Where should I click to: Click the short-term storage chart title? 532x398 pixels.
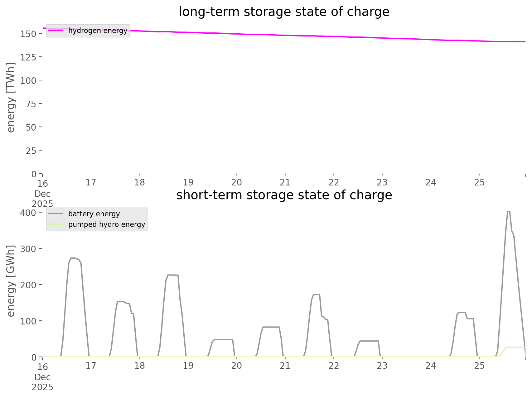coord(284,195)
